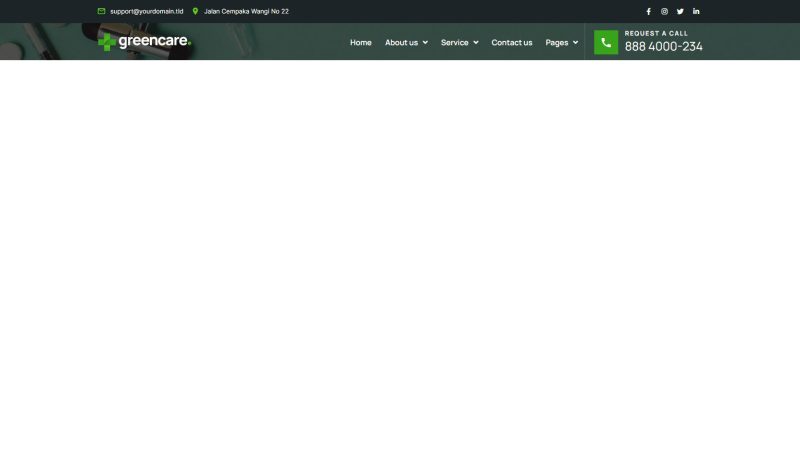Select the Pages menu label

[556, 43]
